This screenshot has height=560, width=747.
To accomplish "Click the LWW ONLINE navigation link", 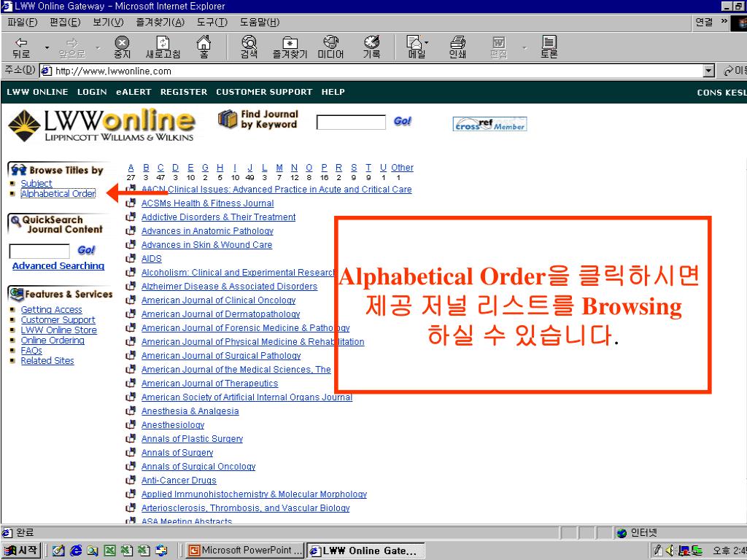I will pyautogui.click(x=37, y=92).
